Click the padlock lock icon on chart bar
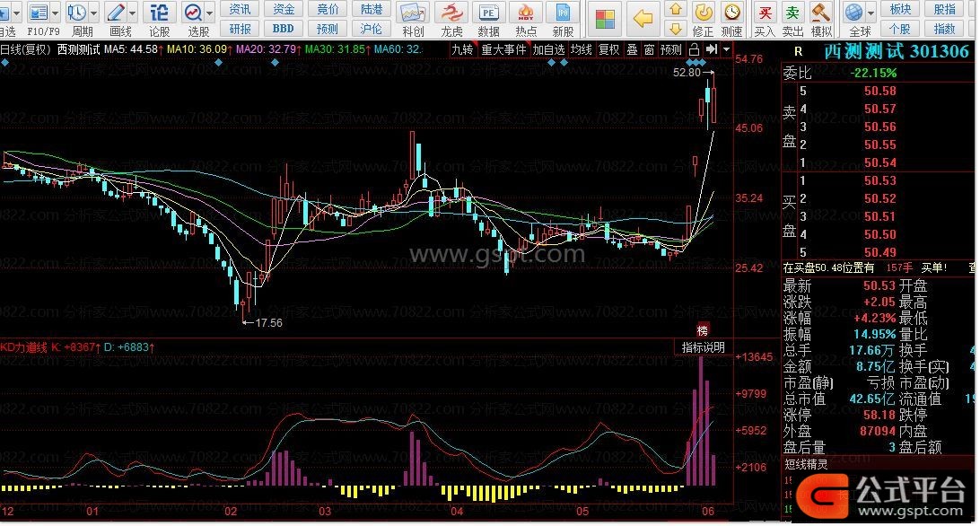Image resolution: width=980 pixels, height=526 pixels. [x=695, y=49]
